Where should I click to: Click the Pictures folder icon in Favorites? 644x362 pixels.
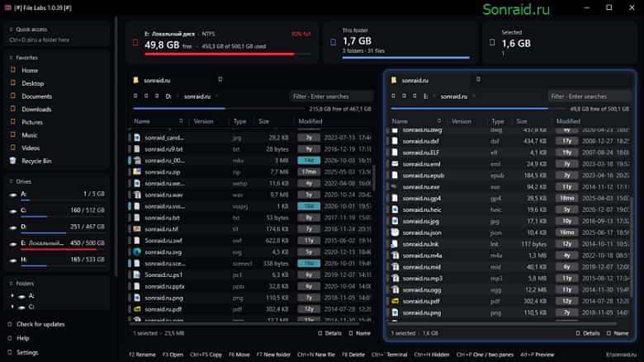point(12,122)
